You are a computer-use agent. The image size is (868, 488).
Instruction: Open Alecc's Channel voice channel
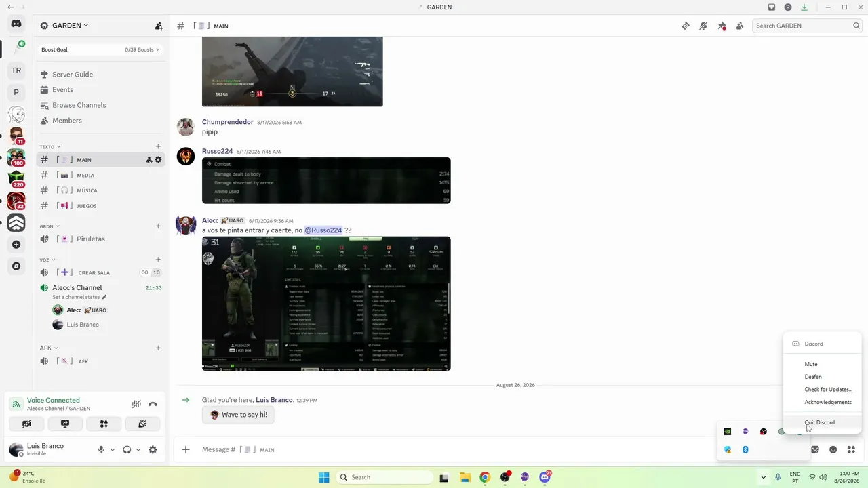[x=100, y=288]
